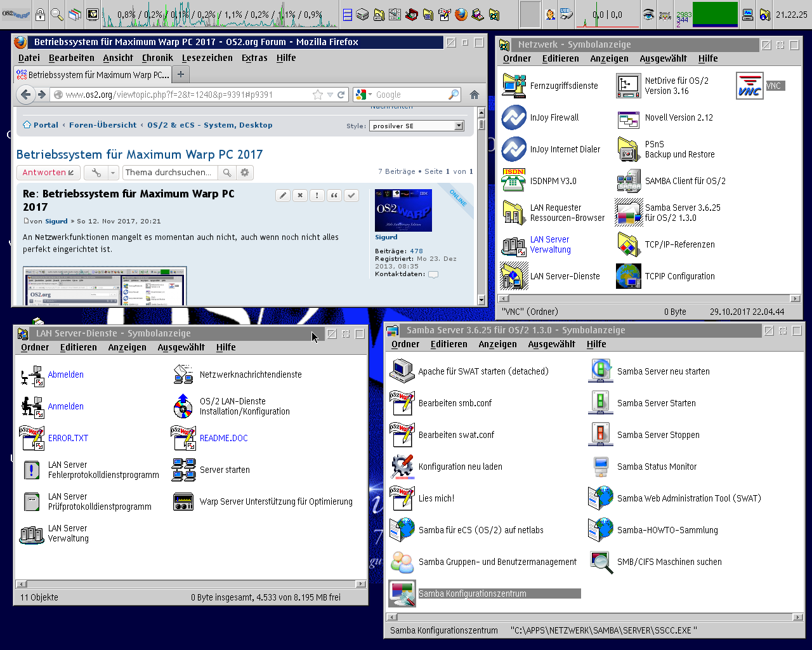This screenshot has height=650, width=812.
Task: Open Bearbeiten smb.conf icon
Action: pos(402,403)
